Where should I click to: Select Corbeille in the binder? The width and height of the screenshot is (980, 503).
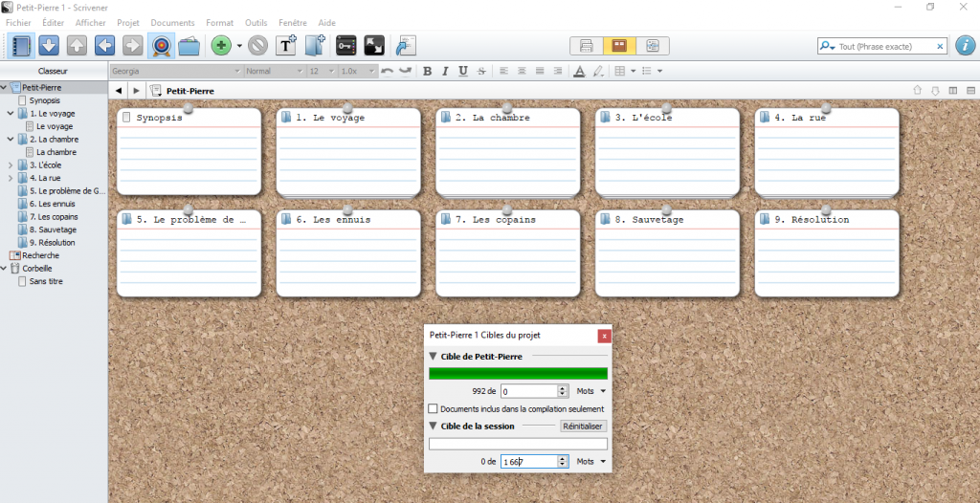(37, 268)
